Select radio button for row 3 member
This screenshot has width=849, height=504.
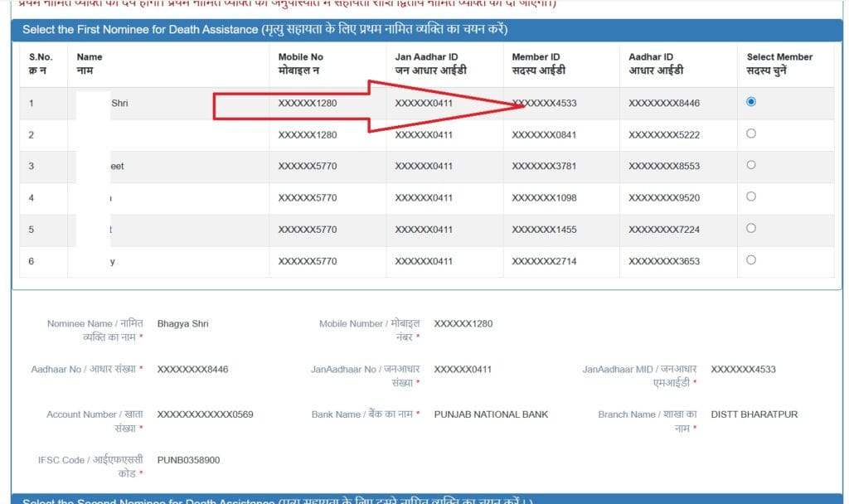click(751, 165)
